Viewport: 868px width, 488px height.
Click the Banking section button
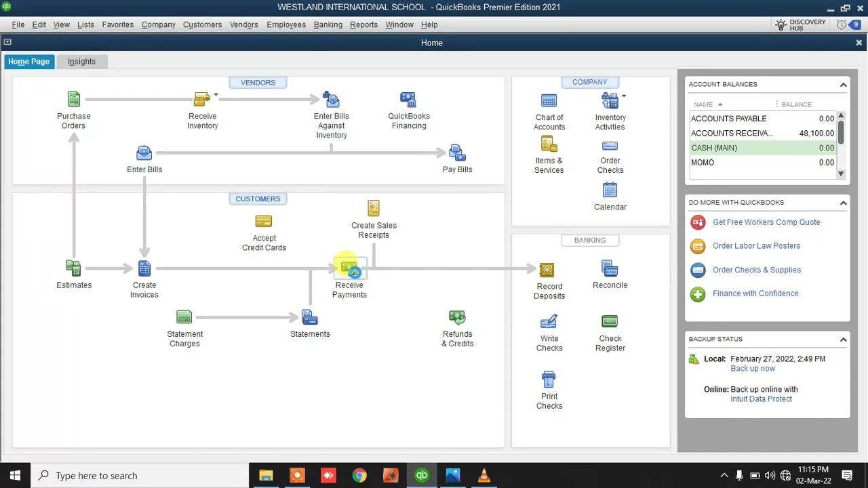[589, 240]
